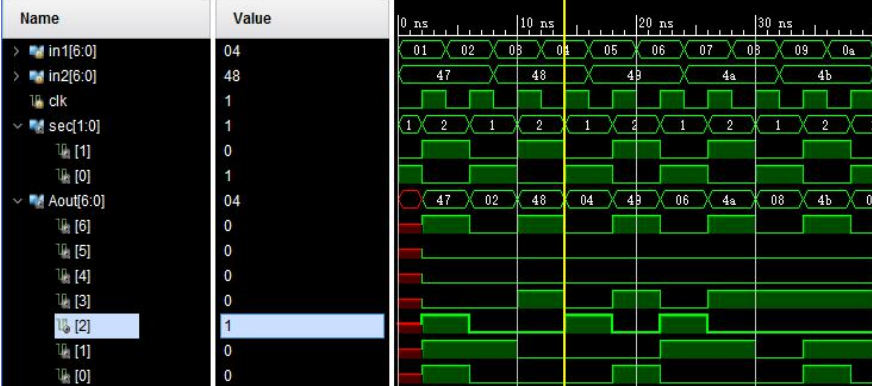Collapse the Aout[6:0] bus
The image size is (872, 386).
click(x=17, y=201)
